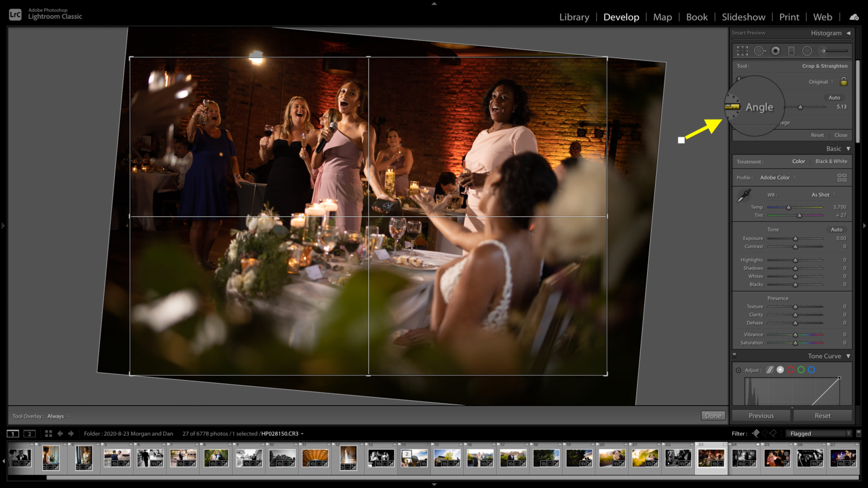Image resolution: width=868 pixels, height=488 pixels.
Task: Open the Slideshow module
Action: point(743,17)
